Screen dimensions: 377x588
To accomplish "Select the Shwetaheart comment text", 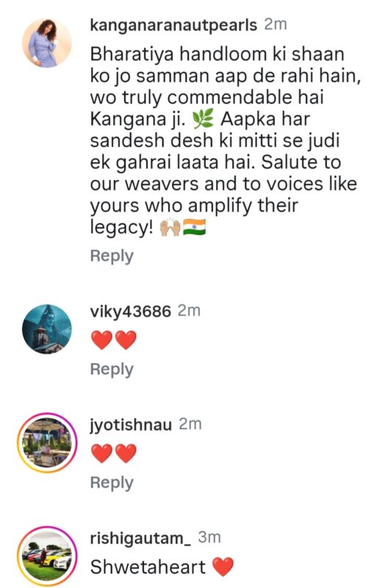I will (148, 567).
